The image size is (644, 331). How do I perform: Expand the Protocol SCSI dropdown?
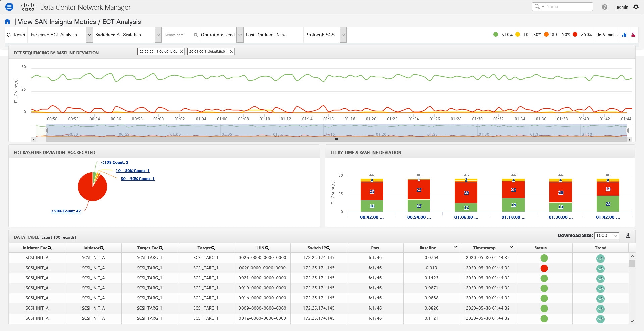343,35
